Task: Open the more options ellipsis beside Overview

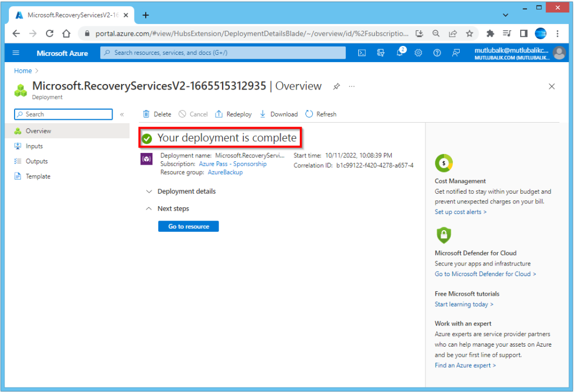Action: pyautogui.click(x=352, y=86)
